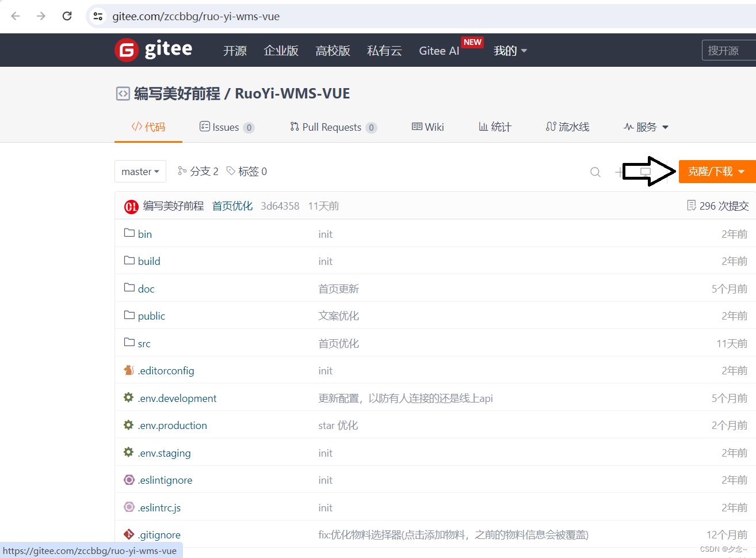Click commit hash 3d64358

[x=280, y=206]
